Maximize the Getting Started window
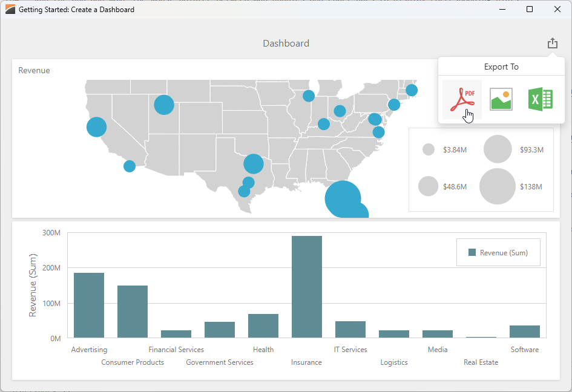The image size is (572, 392). coord(529,9)
